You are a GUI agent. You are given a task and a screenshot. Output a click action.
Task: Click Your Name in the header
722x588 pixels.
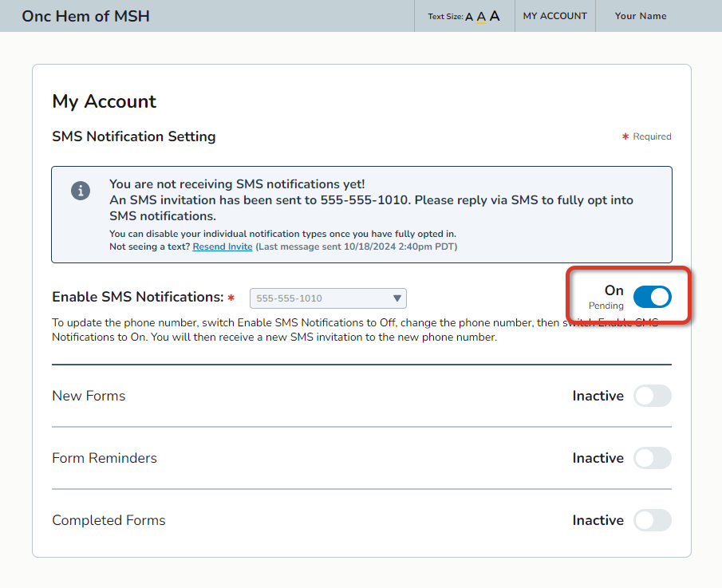point(641,16)
